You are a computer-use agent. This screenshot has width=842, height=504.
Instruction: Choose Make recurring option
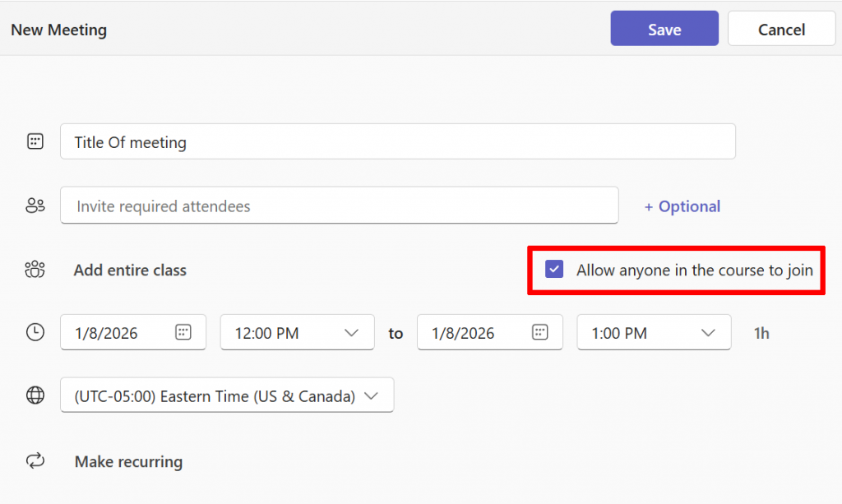coord(128,461)
